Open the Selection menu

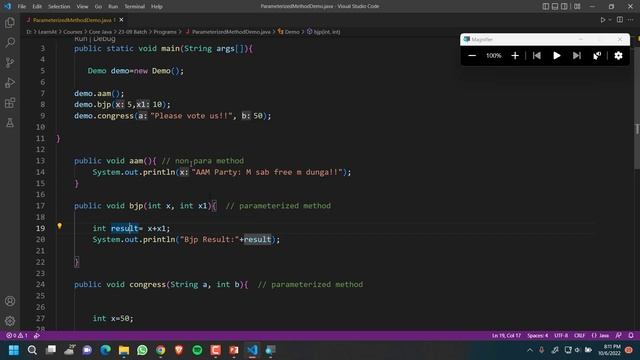pos(59,7)
